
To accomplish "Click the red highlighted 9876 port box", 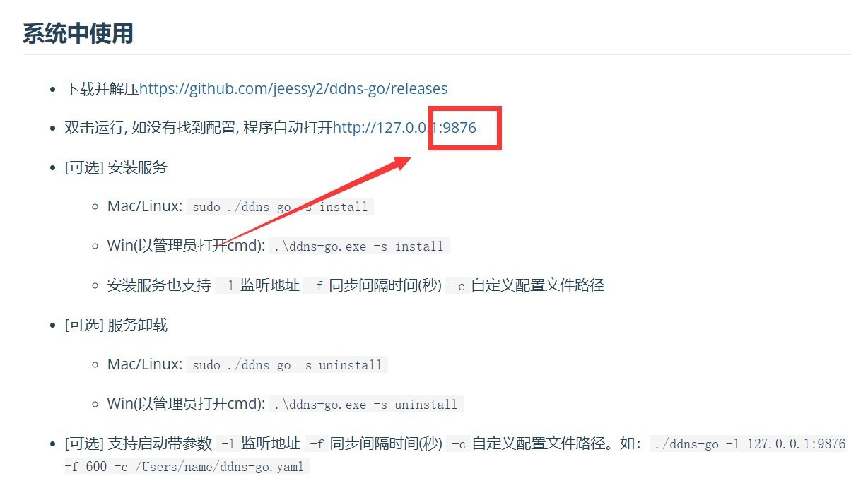I will pos(465,128).
